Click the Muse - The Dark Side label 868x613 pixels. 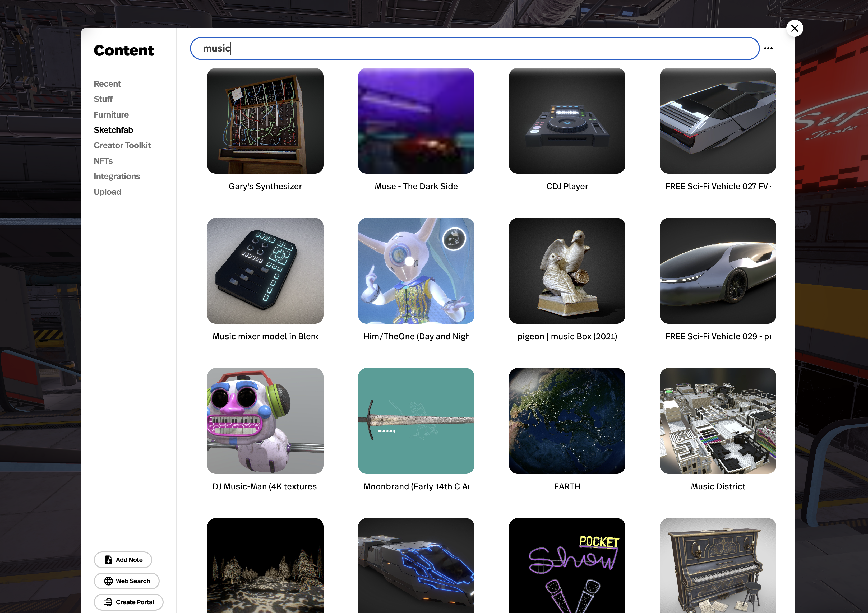point(416,186)
